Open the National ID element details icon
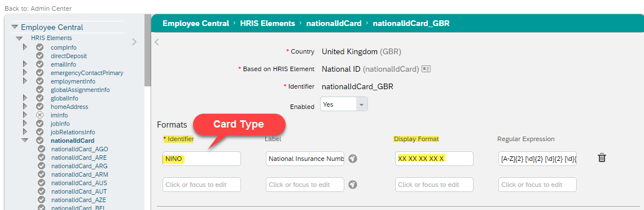 click(426, 69)
